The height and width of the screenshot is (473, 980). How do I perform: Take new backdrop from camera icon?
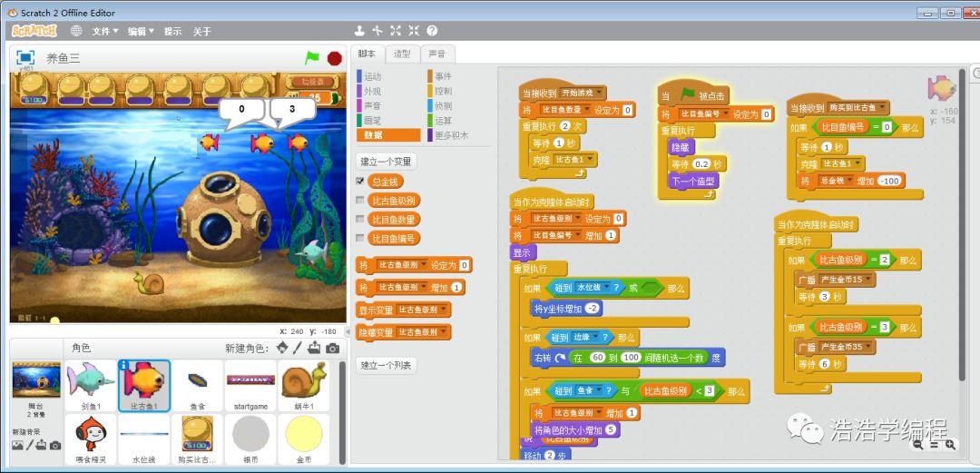click(x=55, y=446)
